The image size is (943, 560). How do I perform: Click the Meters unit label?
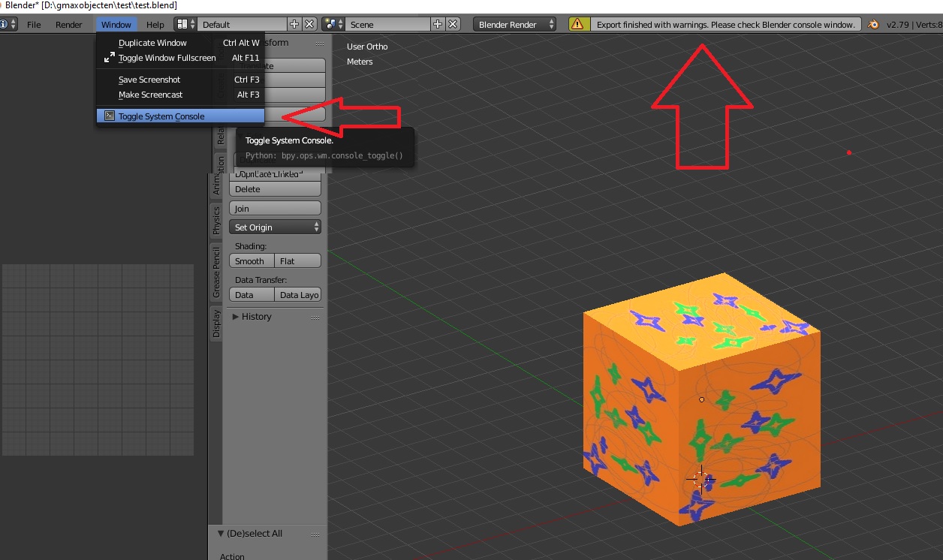pos(360,62)
